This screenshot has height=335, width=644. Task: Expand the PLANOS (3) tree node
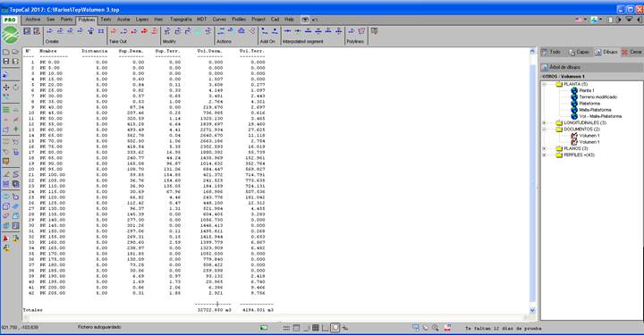click(x=545, y=148)
